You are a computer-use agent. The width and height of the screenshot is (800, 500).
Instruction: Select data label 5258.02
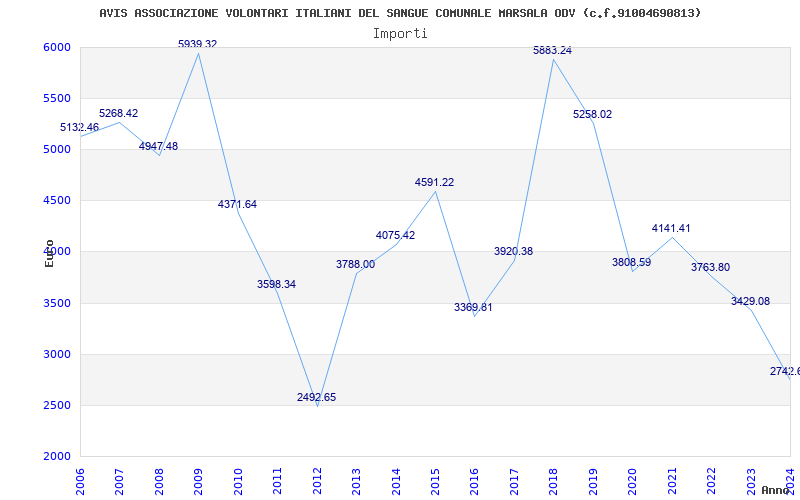[x=592, y=115]
